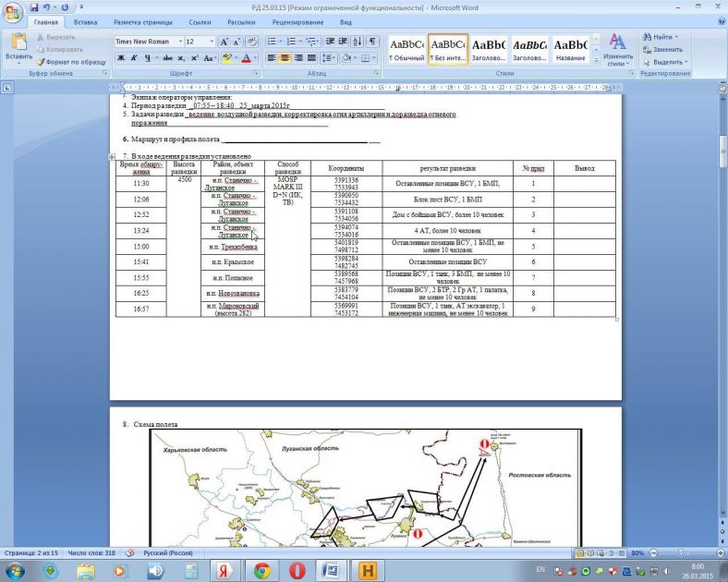Open Opera browser from the taskbar

[x=297, y=569]
